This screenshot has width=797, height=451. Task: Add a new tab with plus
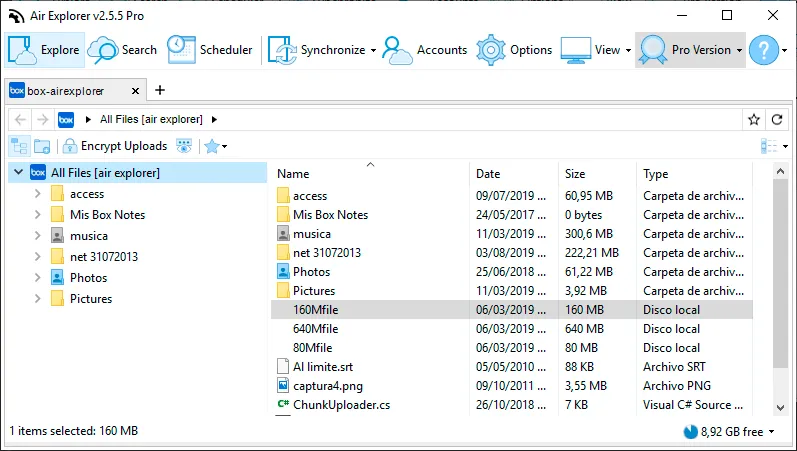[160, 90]
